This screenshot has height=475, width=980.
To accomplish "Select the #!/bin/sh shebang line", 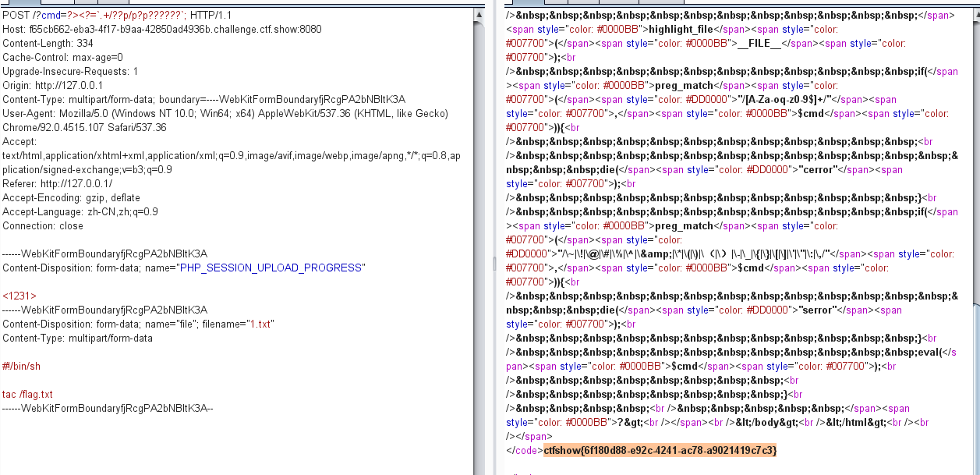I will tap(21, 366).
